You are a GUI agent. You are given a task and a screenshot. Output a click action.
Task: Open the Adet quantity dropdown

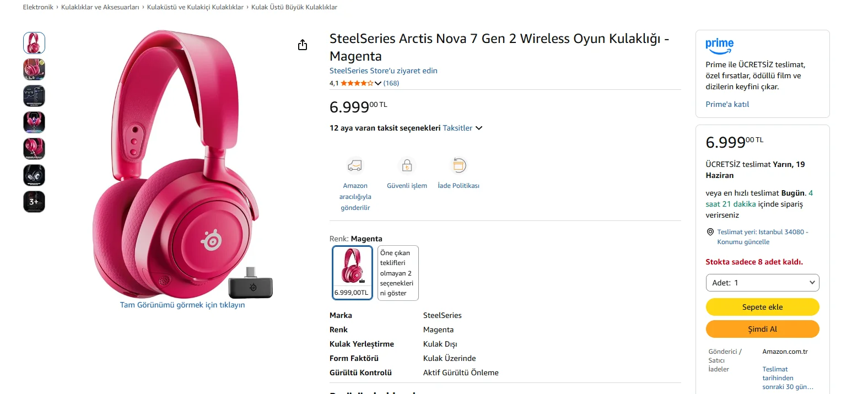click(762, 283)
